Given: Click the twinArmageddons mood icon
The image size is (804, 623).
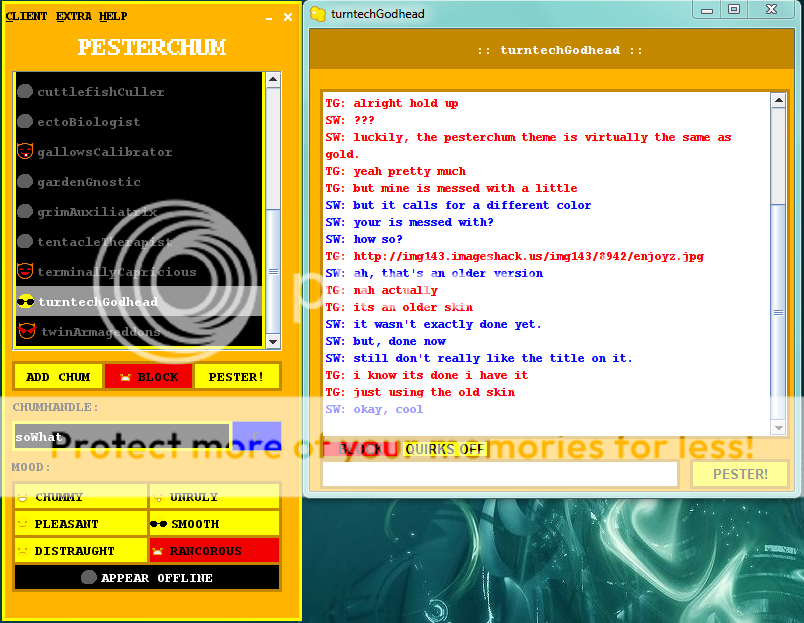Looking at the screenshot, I should pyautogui.click(x=25, y=331).
